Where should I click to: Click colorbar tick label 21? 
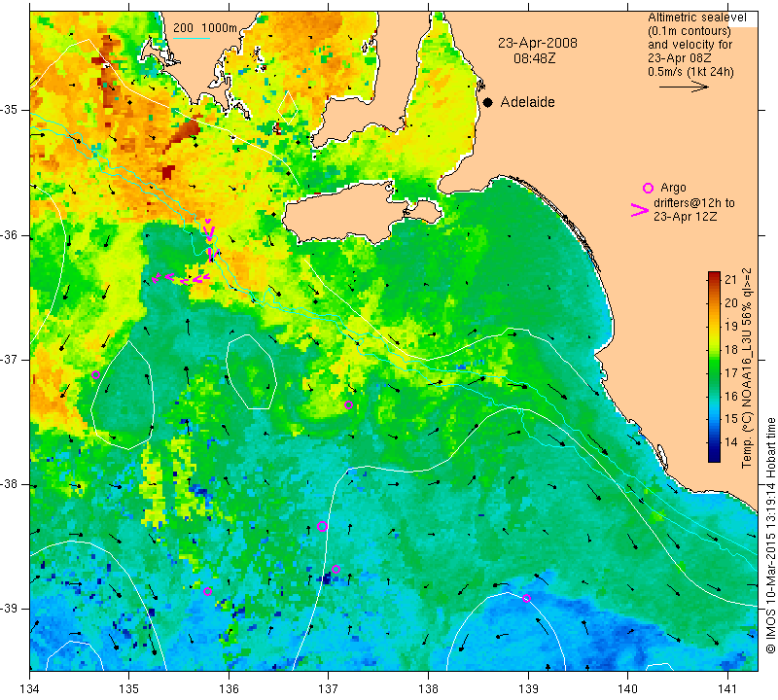tap(731, 279)
